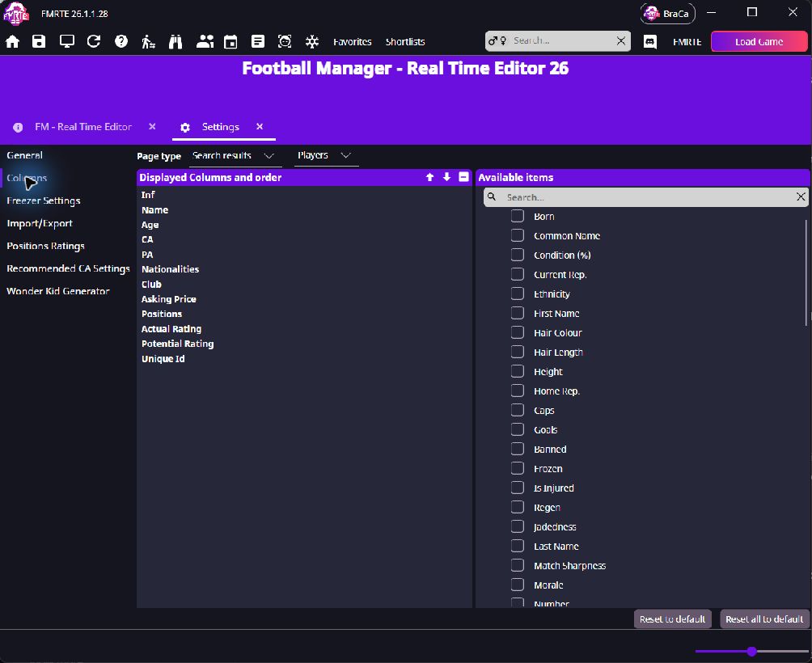Viewport: 812px width, 663px height.
Task: Open the calendar icon in toolbar
Action: pyautogui.click(x=230, y=41)
